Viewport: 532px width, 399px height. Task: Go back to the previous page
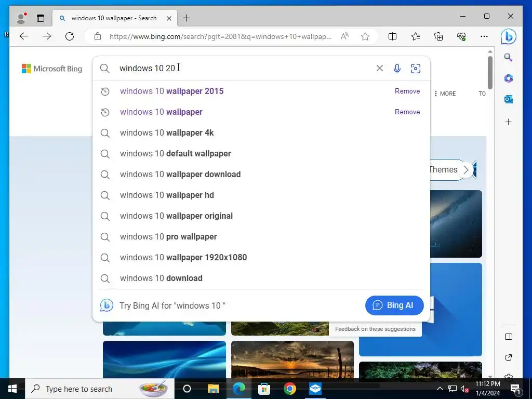coord(24,36)
